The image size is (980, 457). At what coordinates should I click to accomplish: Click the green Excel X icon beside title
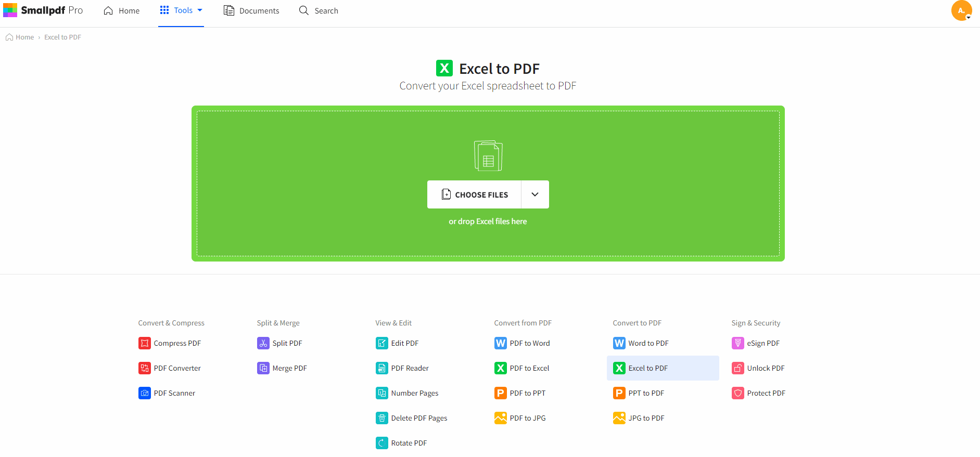click(444, 68)
